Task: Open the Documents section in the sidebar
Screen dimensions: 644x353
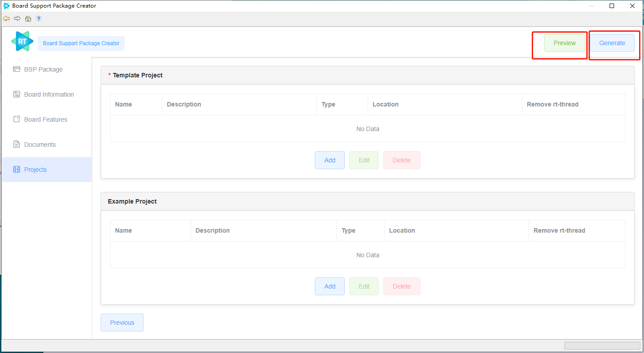Action: [40, 145]
